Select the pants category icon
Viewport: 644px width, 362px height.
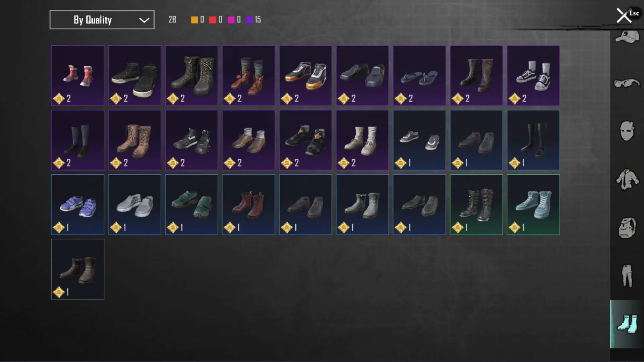pos(627,276)
